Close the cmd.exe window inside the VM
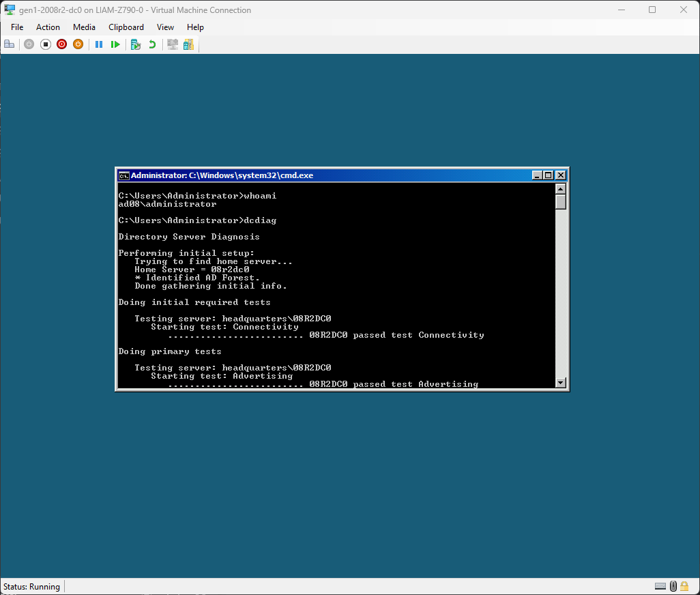This screenshot has width=700, height=595. (561, 175)
